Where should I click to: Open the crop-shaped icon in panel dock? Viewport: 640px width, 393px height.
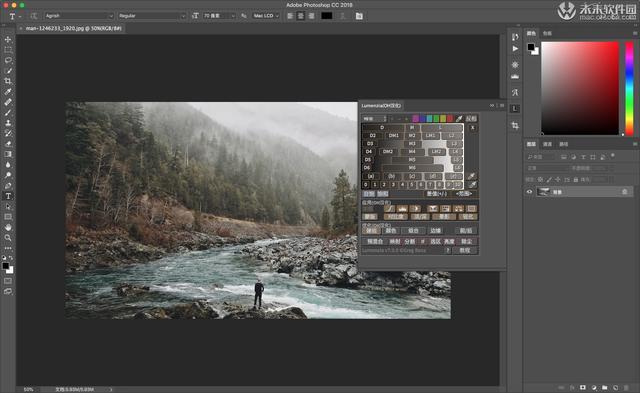point(515,126)
